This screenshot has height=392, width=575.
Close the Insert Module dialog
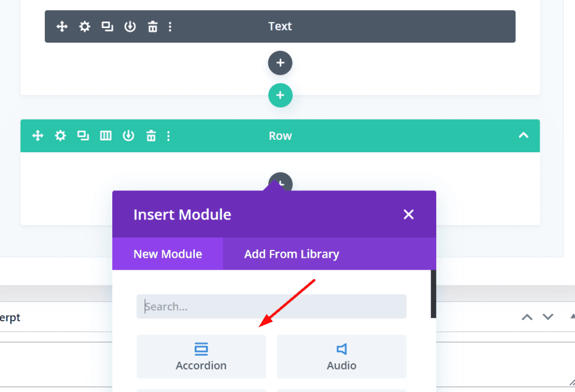point(409,215)
